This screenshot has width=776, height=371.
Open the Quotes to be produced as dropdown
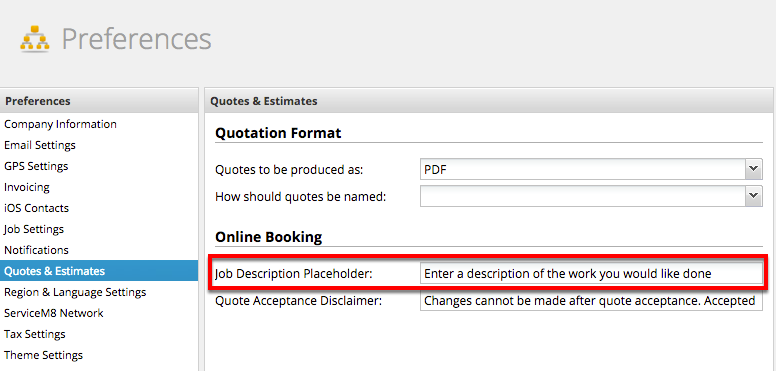pos(591,170)
